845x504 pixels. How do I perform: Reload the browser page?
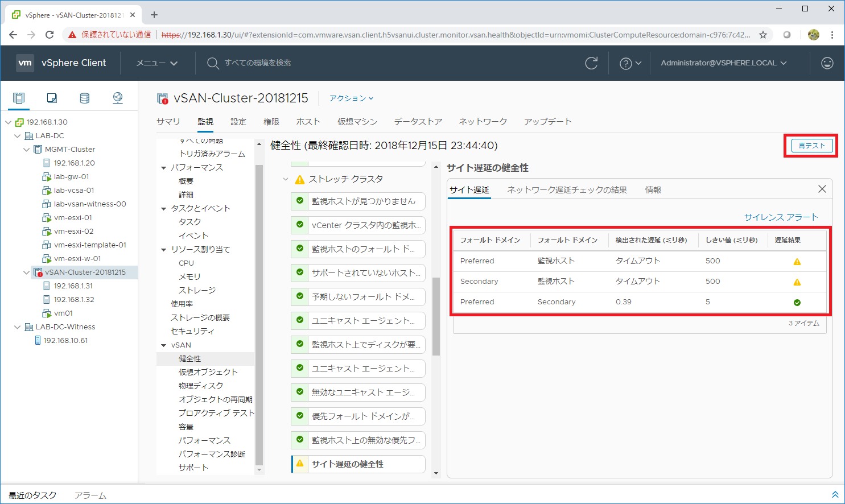pyautogui.click(x=50, y=35)
